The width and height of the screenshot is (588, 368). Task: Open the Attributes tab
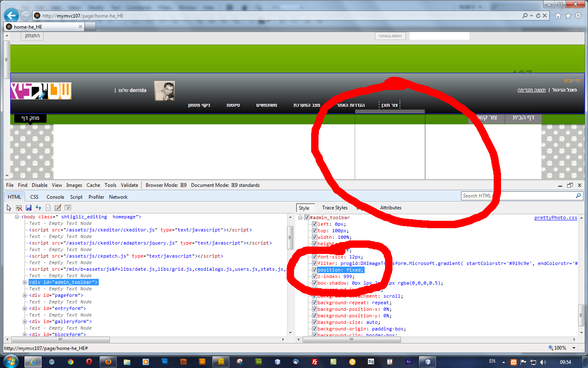pos(391,208)
